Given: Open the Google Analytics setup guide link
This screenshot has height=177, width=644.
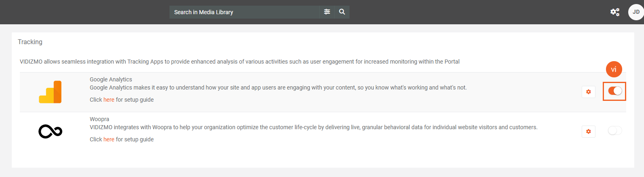Looking at the screenshot, I should [109, 100].
